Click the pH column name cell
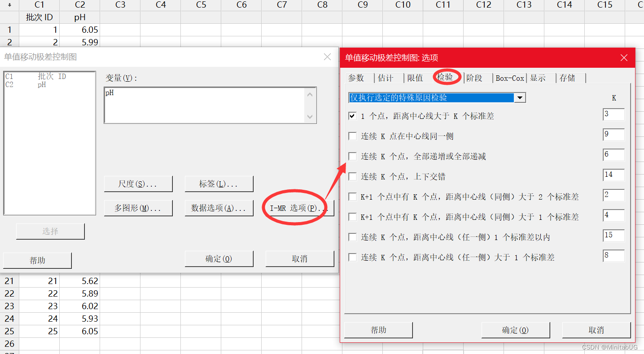 (x=80, y=17)
